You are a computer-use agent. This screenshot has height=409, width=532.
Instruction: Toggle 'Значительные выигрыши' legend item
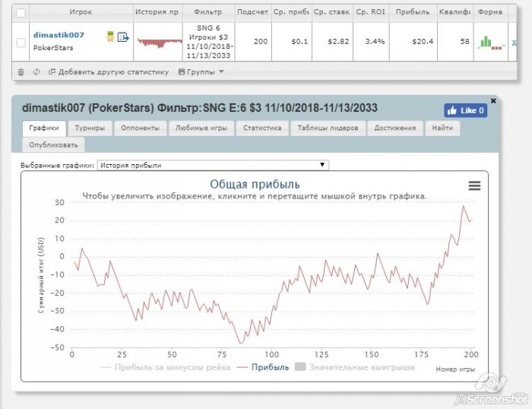(x=355, y=367)
